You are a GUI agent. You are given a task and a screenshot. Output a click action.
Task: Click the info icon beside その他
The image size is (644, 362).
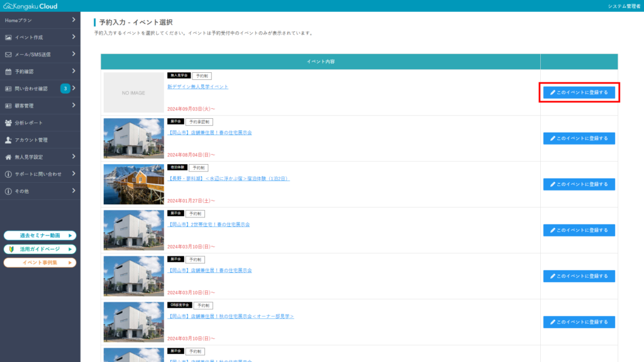pyautogui.click(x=8, y=191)
